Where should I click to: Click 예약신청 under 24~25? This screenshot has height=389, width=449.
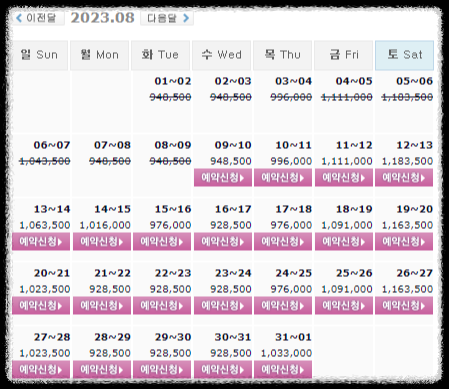point(283,305)
